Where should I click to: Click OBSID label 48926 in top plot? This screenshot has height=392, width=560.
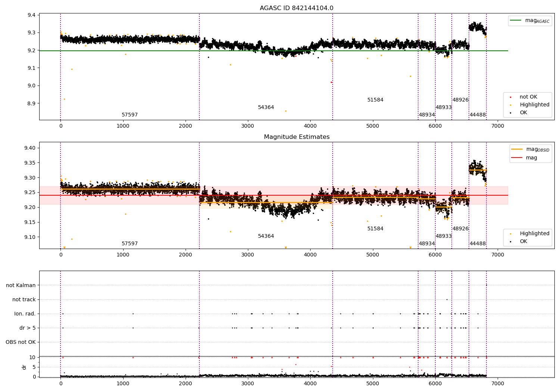click(x=460, y=100)
